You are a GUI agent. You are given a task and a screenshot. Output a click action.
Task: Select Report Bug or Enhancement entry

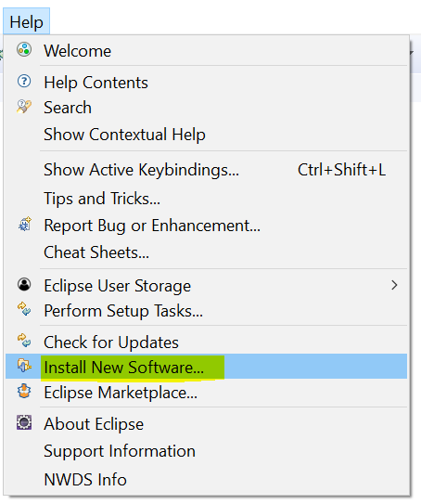click(206, 225)
